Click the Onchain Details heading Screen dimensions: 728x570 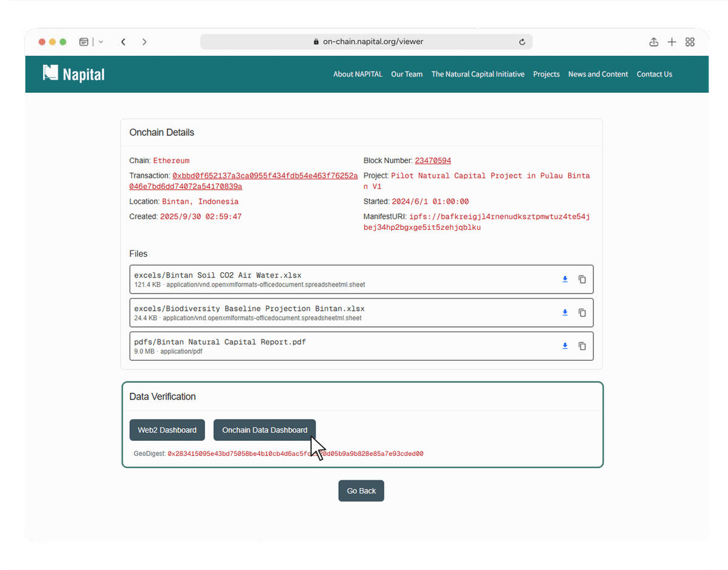162,132
